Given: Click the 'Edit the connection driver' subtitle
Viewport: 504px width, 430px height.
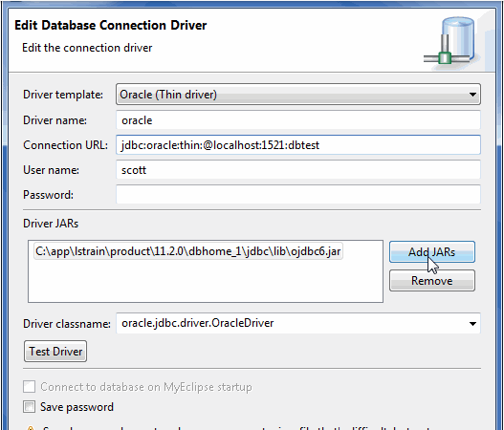Looking at the screenshot, I should click(x=87, y=48).
